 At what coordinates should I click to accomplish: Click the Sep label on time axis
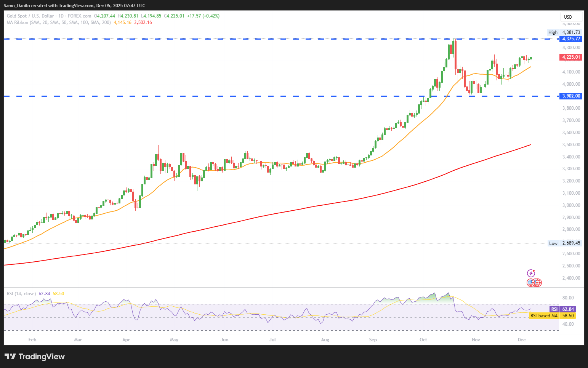pos(373,340)
